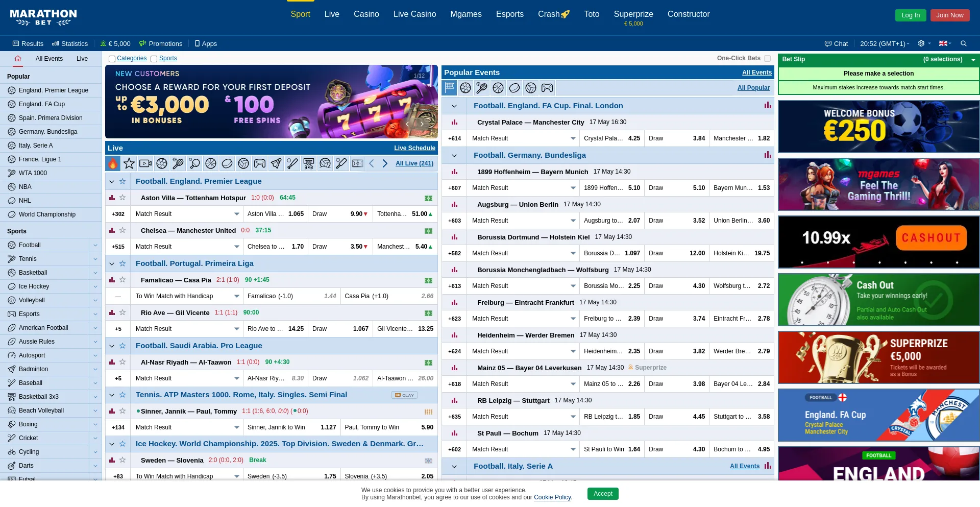Viewport: 980px width, 507px height.
Task: Tick the Categories checkbox
Action: coord(112,59)
